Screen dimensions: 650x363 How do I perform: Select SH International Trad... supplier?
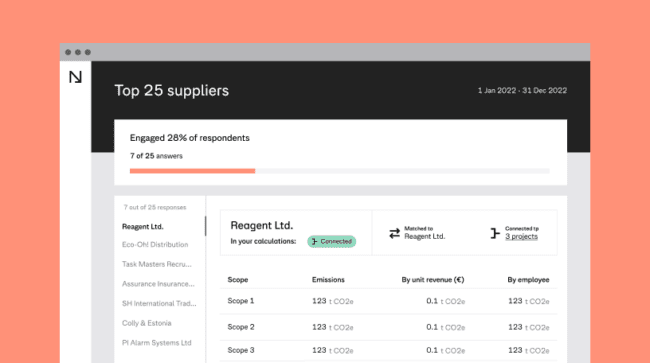pyautogui.click(x=159, y=303)
